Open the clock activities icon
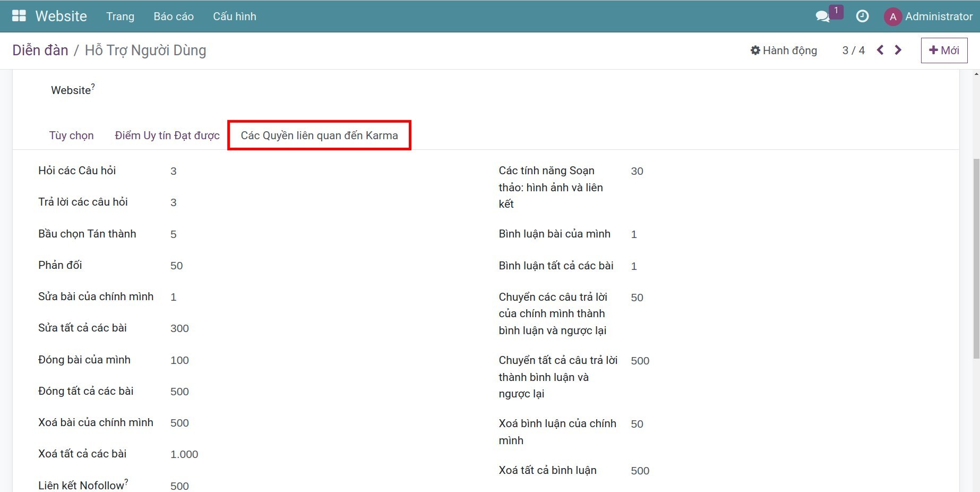This screenshot has width=980, height=492. pyautogui.click(x=862, y=16)
